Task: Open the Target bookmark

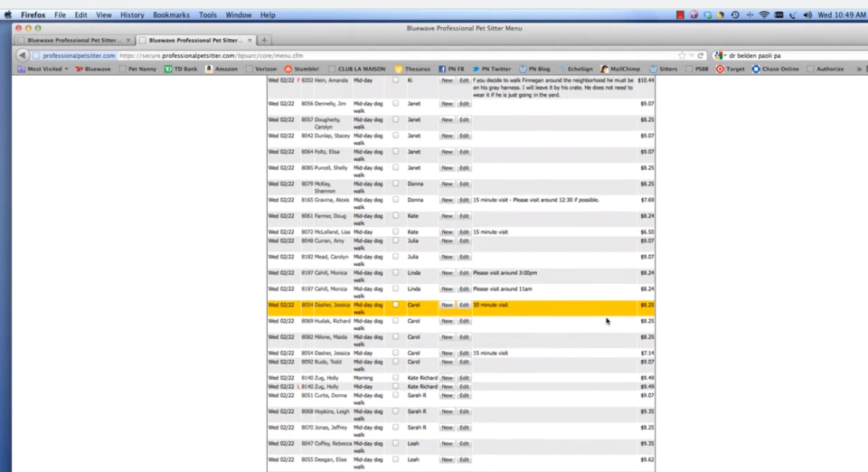Action: (x=731, y=69)
